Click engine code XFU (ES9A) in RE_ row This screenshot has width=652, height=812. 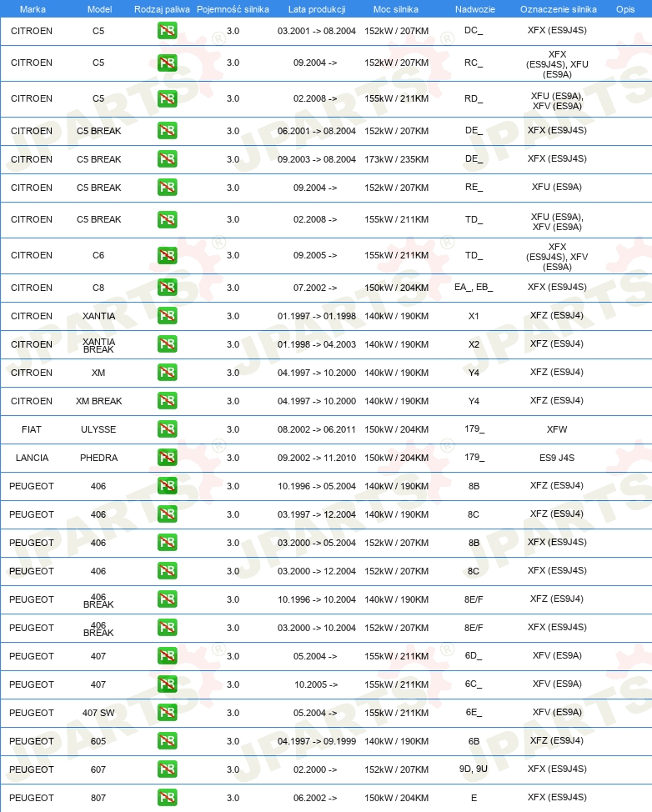[x=557, y=187]
